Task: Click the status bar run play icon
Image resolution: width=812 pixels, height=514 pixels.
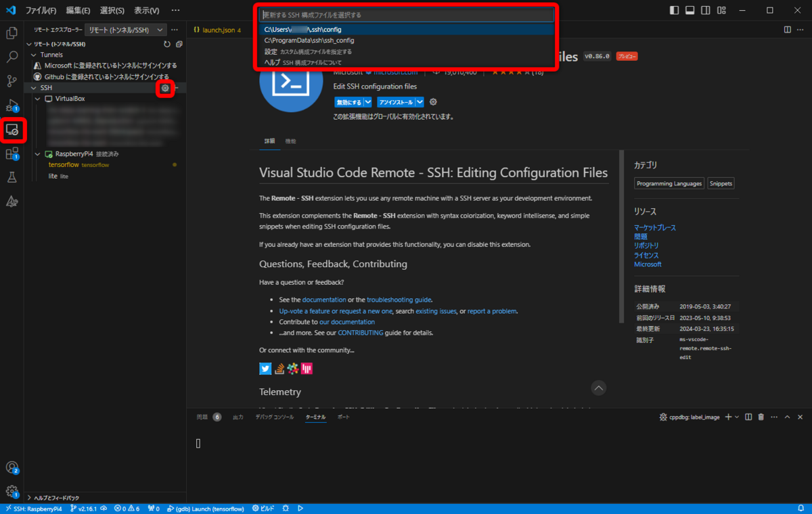Action: [300, 509]
